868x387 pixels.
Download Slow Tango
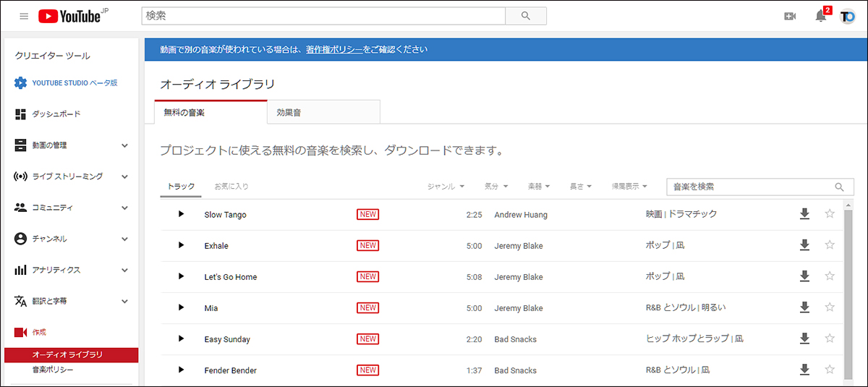(x=804, y=214)
